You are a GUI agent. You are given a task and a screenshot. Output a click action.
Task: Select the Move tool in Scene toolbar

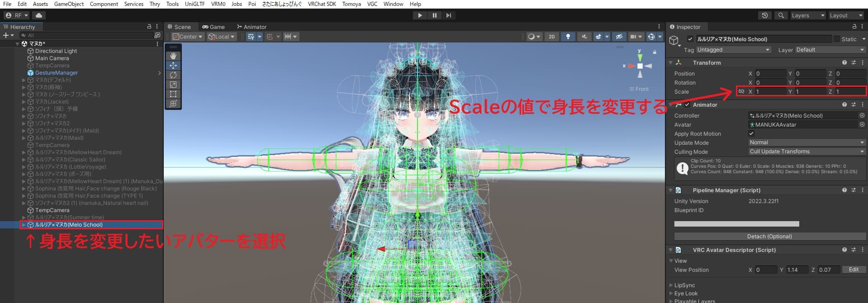[173, 66]
